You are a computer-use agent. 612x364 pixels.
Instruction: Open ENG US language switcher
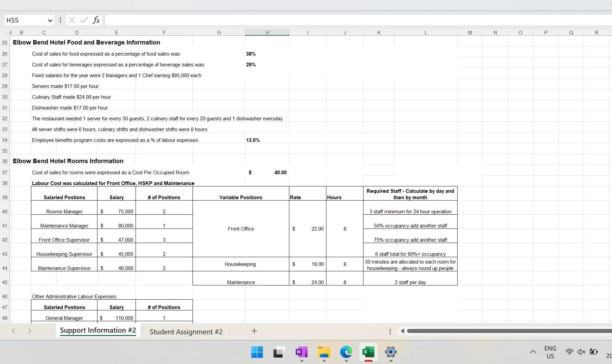pyautogui.click(x=550, y=352)
